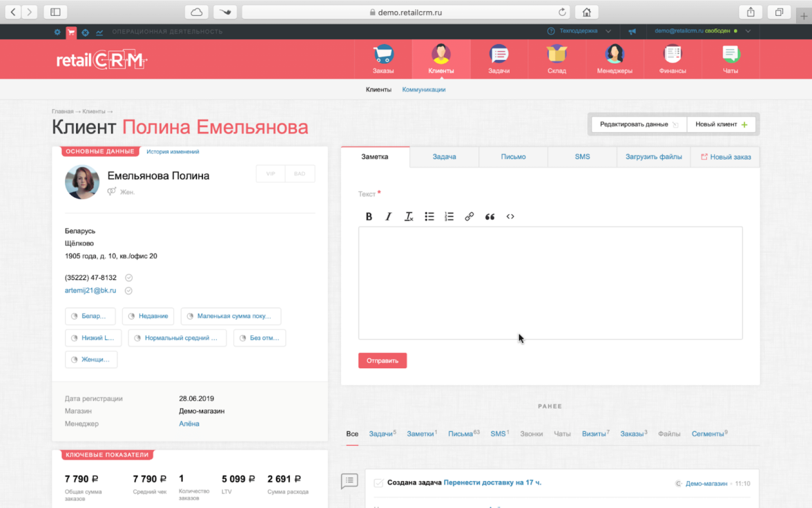This screenshot has height=508, width=812.
Task: Click the megaphone notifications icon
Action: (x=632, y=31)
